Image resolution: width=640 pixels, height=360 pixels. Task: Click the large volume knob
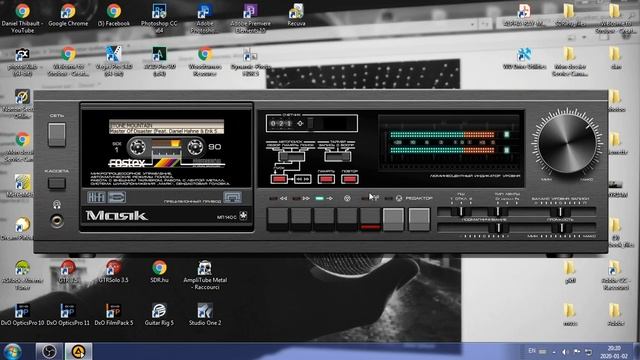point(567,144)
